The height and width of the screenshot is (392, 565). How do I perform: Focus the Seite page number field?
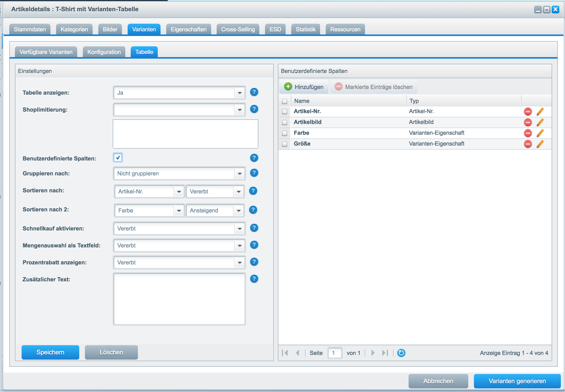pyautogui.click(x=335, y=353)
